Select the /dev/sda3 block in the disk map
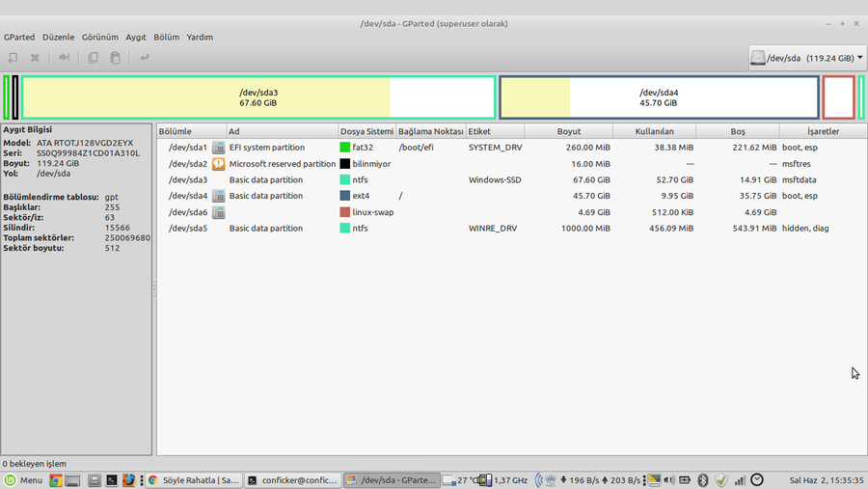The height and width of the screenshot is (489, 868). click(258, 97)
